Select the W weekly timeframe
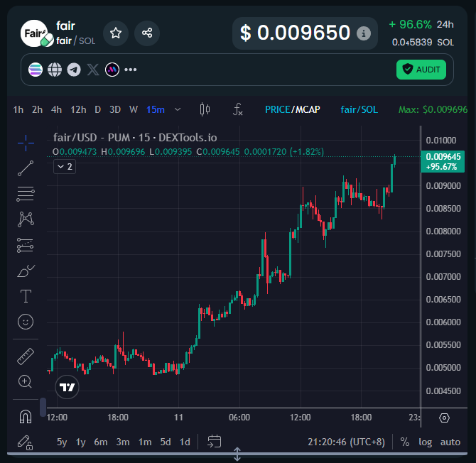The width and height of the screenshot is (476, 463). (x=134, y=109)
